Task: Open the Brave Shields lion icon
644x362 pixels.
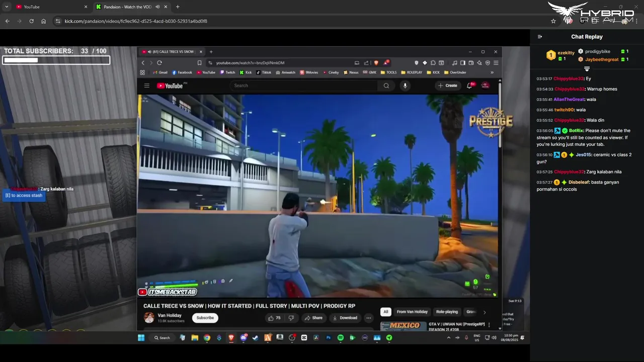Action: 376,63
